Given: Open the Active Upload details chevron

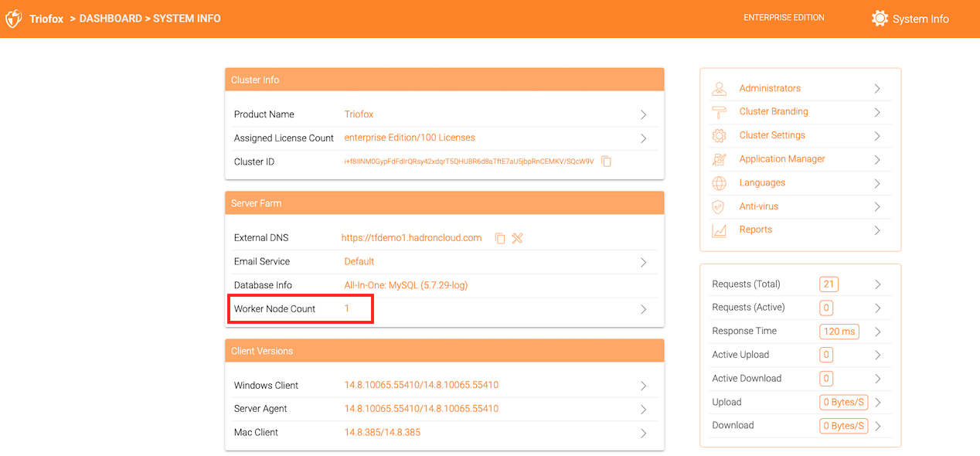Looking at the screenshot, I should pyautogui.click(x=878, y=355).
